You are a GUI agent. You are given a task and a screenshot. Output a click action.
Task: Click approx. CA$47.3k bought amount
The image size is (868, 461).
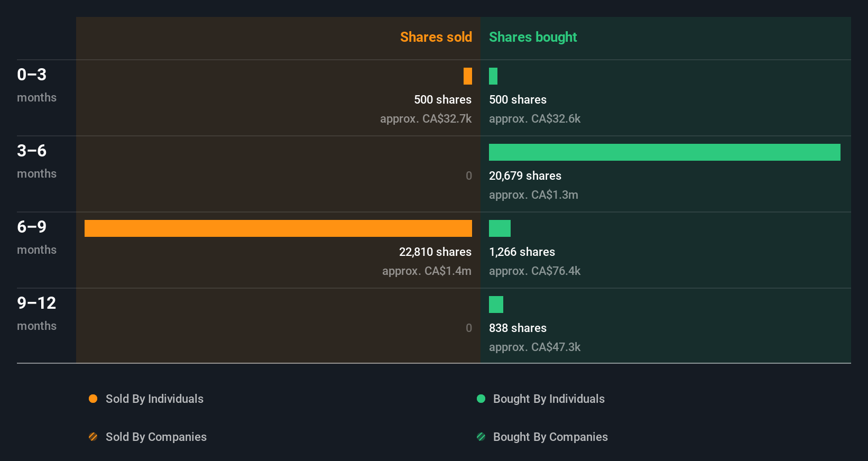coord(534,347)
